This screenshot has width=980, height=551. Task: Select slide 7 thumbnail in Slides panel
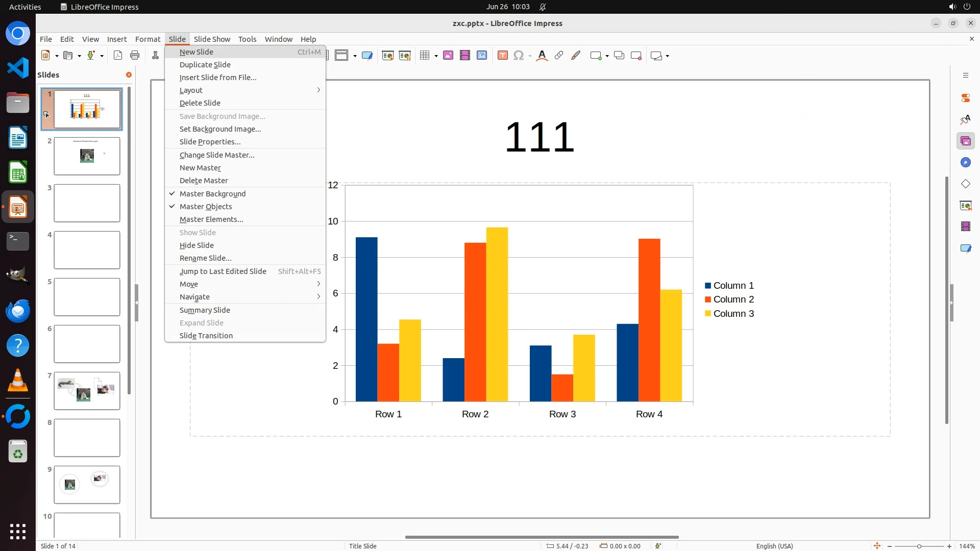tap(87, 391)
